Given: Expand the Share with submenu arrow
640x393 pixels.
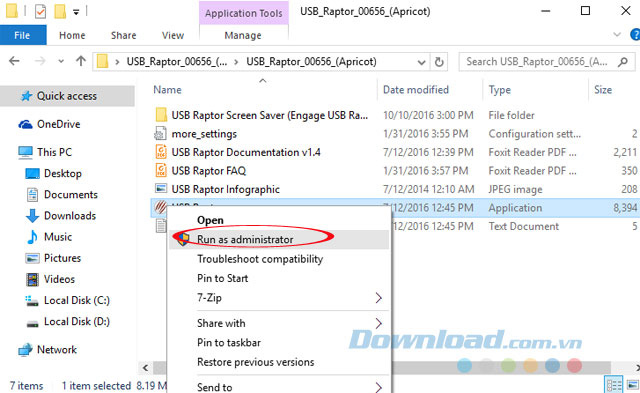Looking at the screenshot, I should tap(378, 323).
